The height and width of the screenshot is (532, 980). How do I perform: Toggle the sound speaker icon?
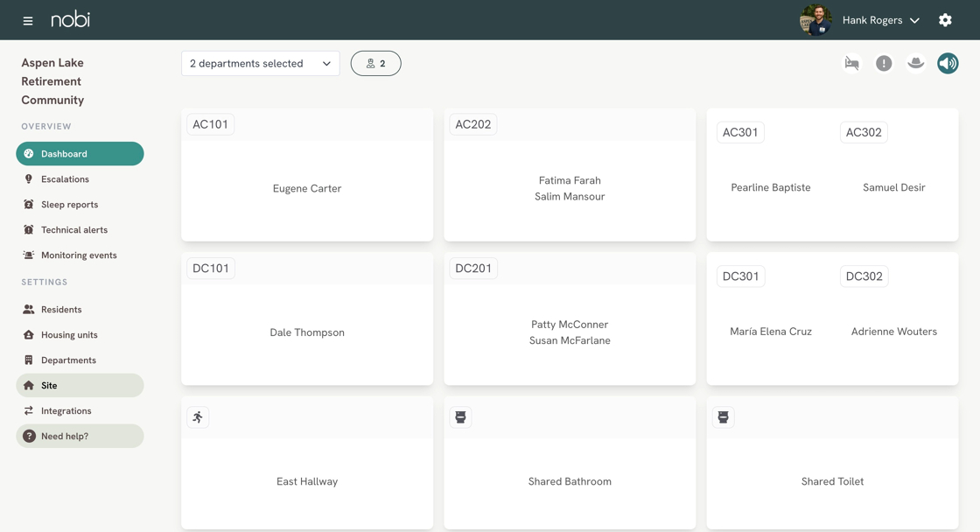point(948,63)
